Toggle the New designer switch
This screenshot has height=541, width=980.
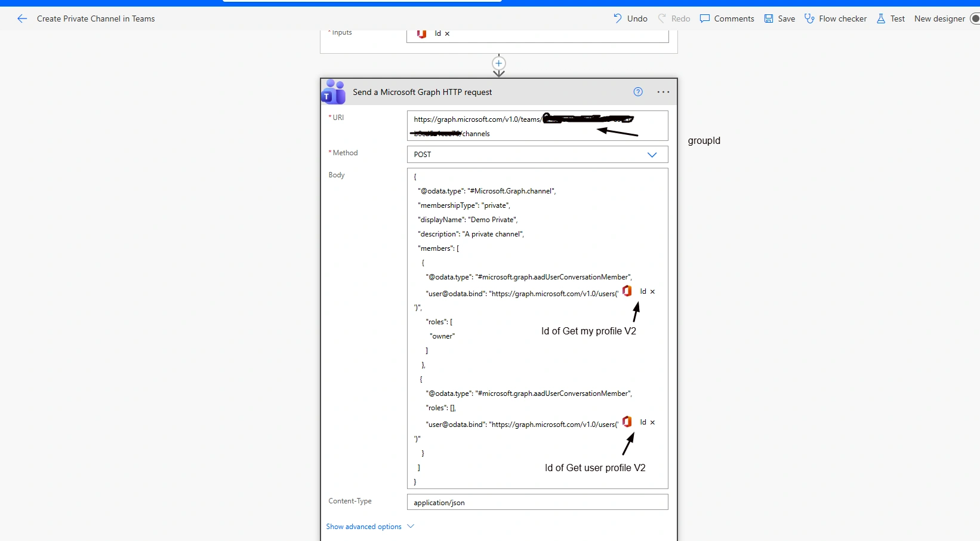click(x=975, y=19)
